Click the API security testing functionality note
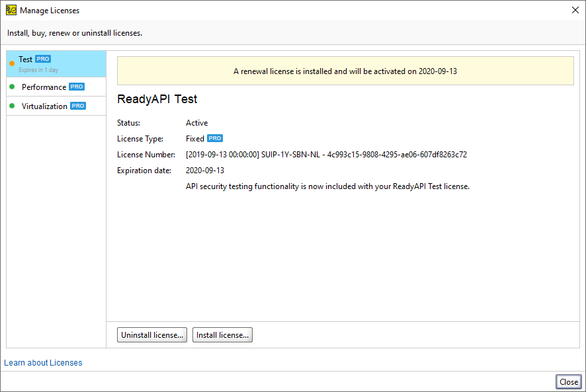The height and width of the screenshot is (392, 586). tap(327, 186)
